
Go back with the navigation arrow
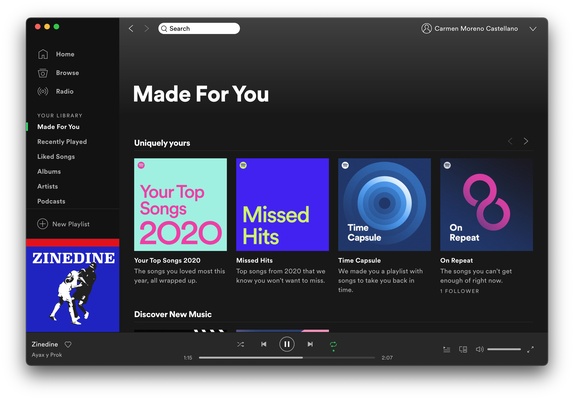[131, 29]
